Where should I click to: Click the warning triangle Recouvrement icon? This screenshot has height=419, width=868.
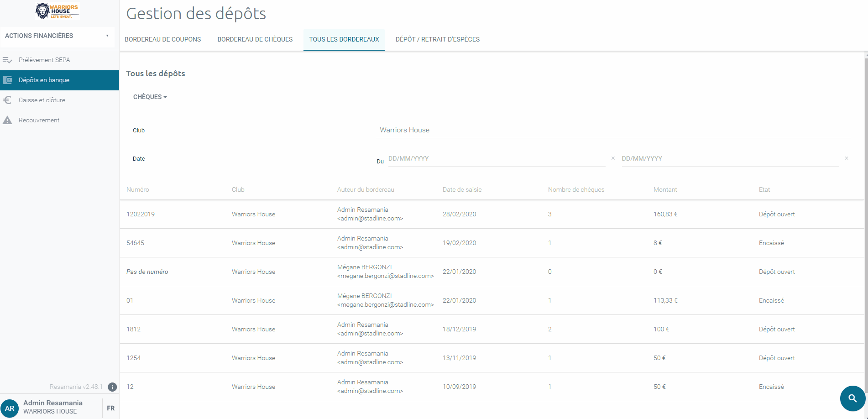click(7, 120)
